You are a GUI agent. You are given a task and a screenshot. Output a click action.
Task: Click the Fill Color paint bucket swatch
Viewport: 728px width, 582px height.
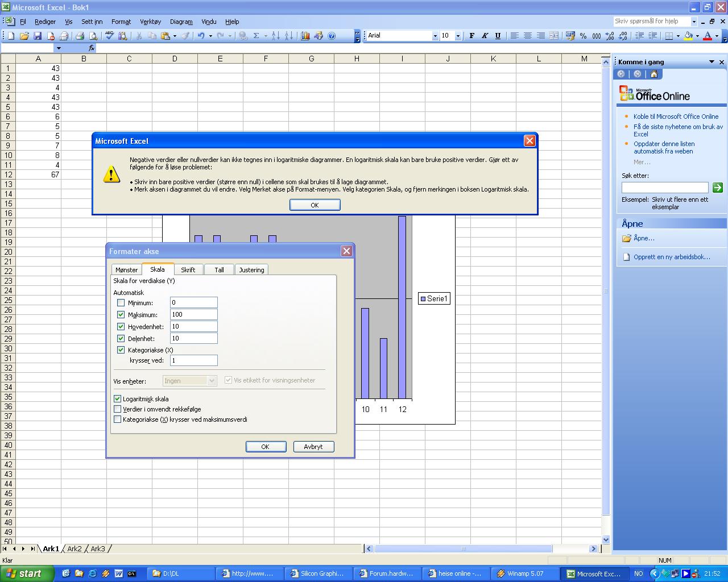[688, 36]
